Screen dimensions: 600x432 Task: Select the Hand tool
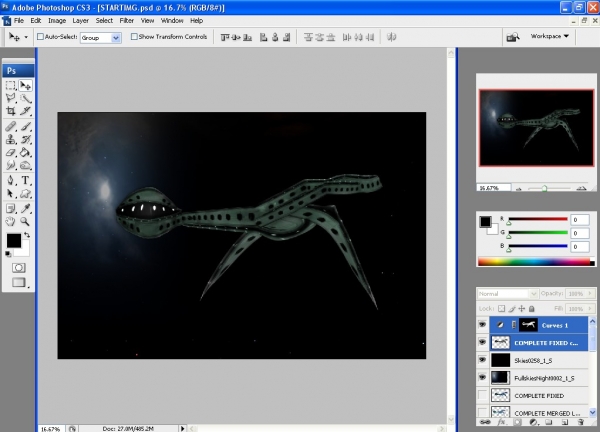(11, 222)
